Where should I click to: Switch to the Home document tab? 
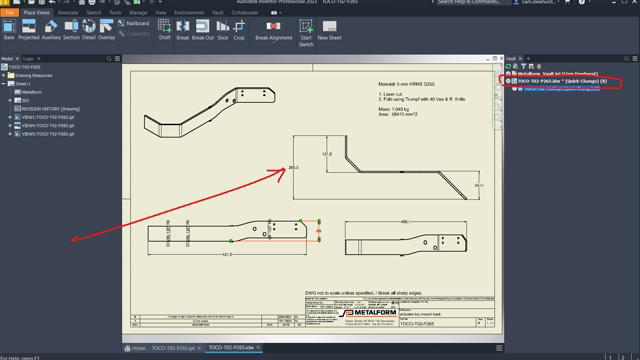(135, 348)
